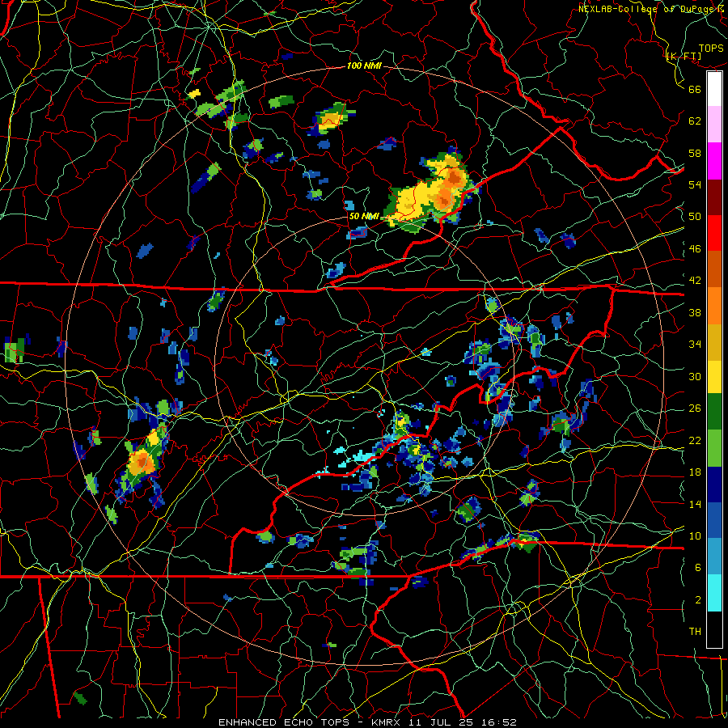Click the 38 legend scale label

click(x=695, y=312)
